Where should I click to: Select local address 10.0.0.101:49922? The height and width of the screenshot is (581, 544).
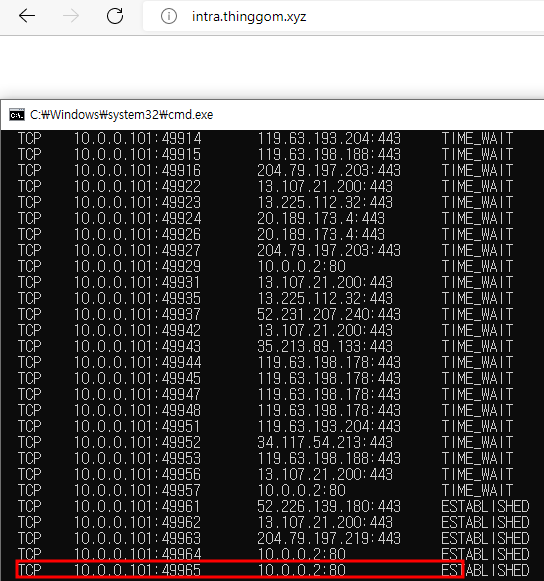click(137, 186)
